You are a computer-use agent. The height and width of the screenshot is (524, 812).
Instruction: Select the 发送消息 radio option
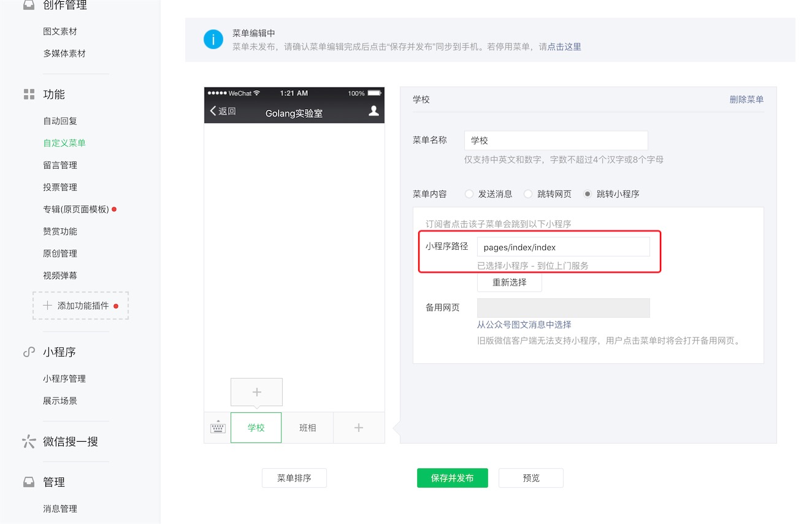(x=469, y=194)
